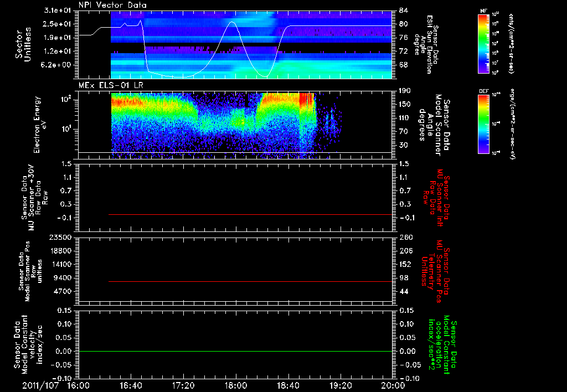Viewport: 567px width, 392px height.
Task: Select the "NPI Vector Data" panel title
Action: 112,5
